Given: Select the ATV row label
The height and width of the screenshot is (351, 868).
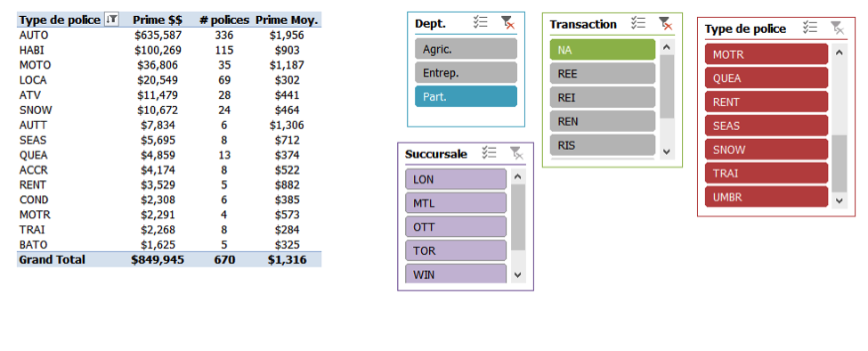Looking at the screenshot, I should [x=30, y=95].
